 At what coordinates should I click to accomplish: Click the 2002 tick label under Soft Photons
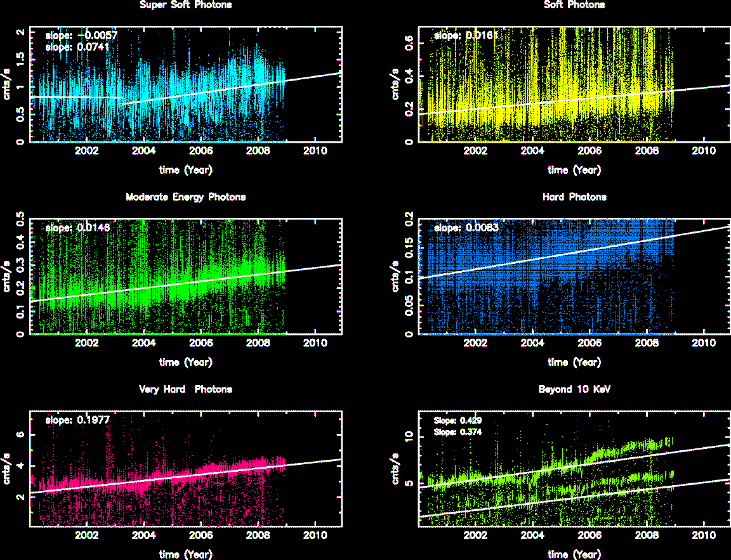pyautogui.click(x=475, y=152)
